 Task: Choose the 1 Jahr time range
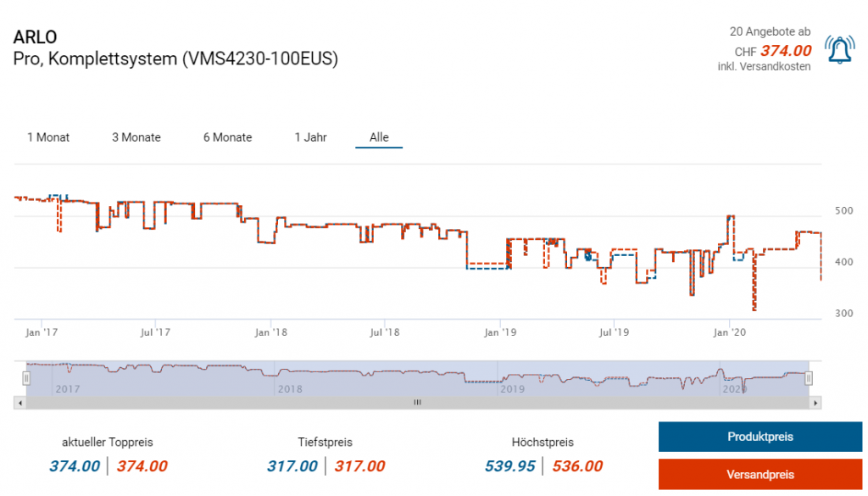coord(310,137)
